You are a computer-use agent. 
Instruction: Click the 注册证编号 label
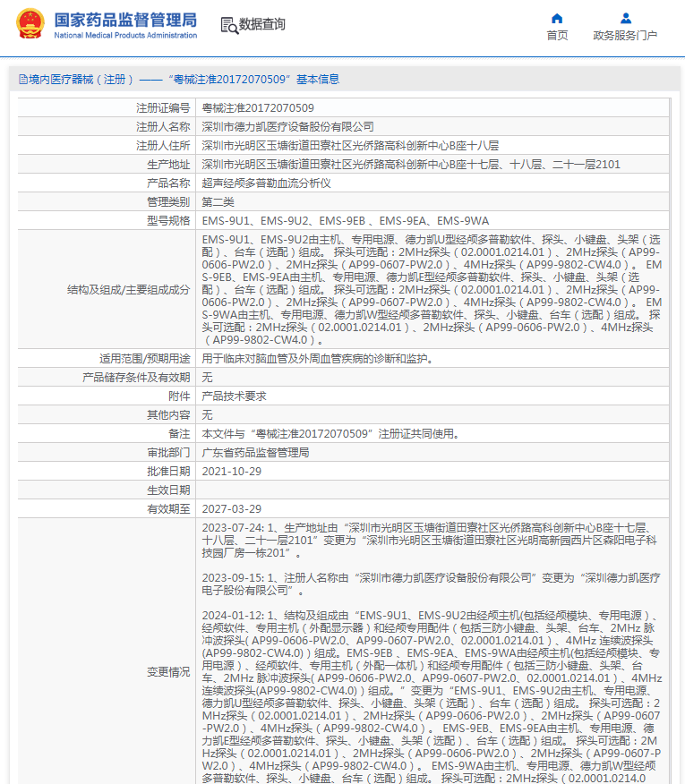click(163, 108)
